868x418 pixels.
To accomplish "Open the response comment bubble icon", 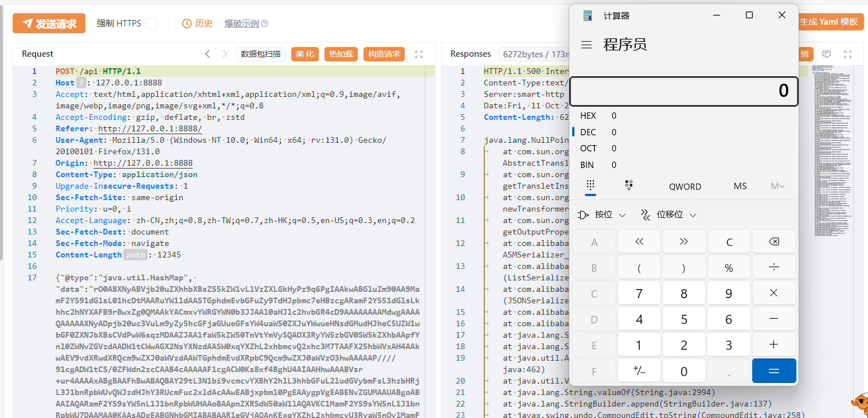I will click(827, 54).
